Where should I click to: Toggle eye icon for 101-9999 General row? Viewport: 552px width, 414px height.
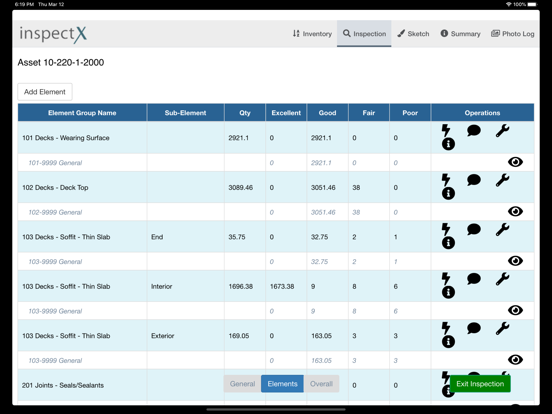(x=515, y=162)
